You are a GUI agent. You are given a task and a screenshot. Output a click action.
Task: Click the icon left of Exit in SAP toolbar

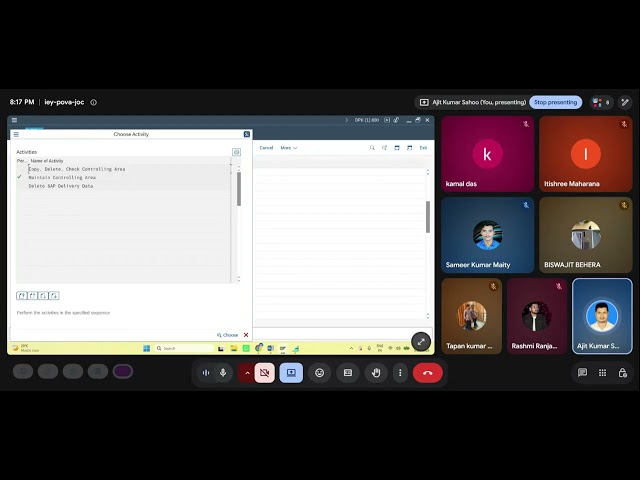click(x=409, y=148)
